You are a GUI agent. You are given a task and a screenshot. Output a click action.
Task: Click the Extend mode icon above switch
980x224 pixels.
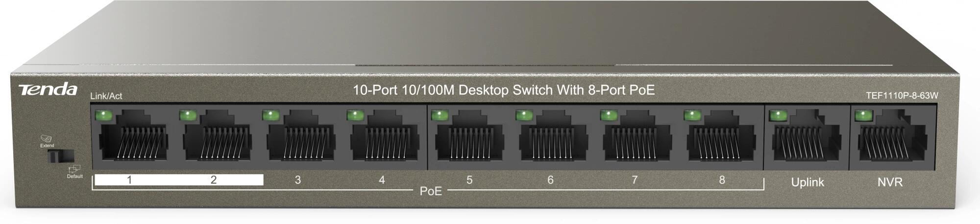pyautogui.click(x=47, y=138)
